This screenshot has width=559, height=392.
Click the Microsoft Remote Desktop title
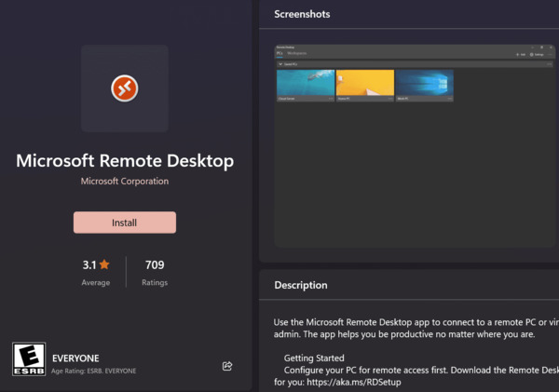pos(125,161)
